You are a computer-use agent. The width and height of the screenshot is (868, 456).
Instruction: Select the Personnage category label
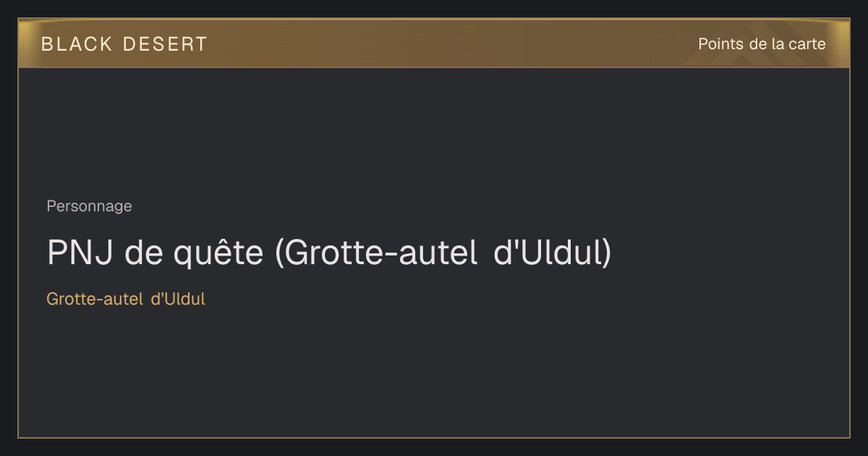(89, 206)
